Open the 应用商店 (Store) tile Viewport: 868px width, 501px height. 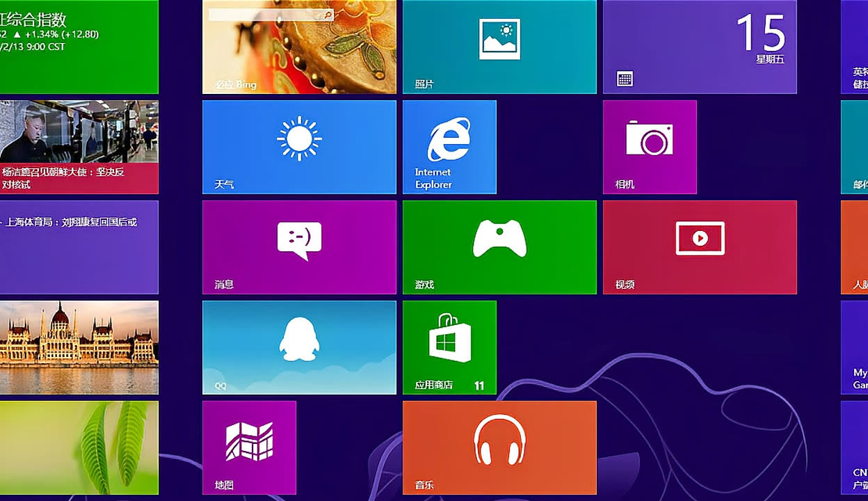tap(449, 347)
